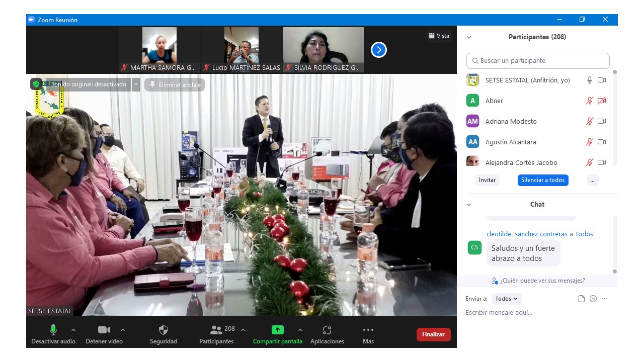
Task: Click the chat panel scrollbar
Action: (x=614, y=244)
